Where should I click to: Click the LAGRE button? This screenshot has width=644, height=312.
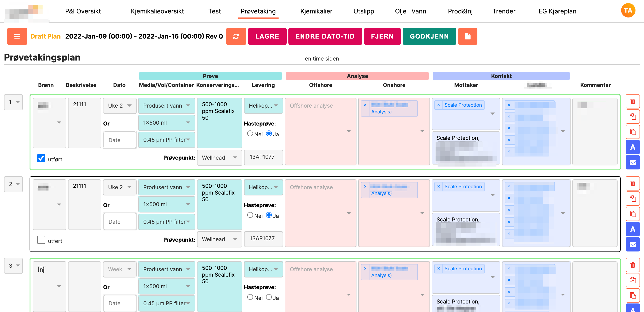[x=267, y=36]
